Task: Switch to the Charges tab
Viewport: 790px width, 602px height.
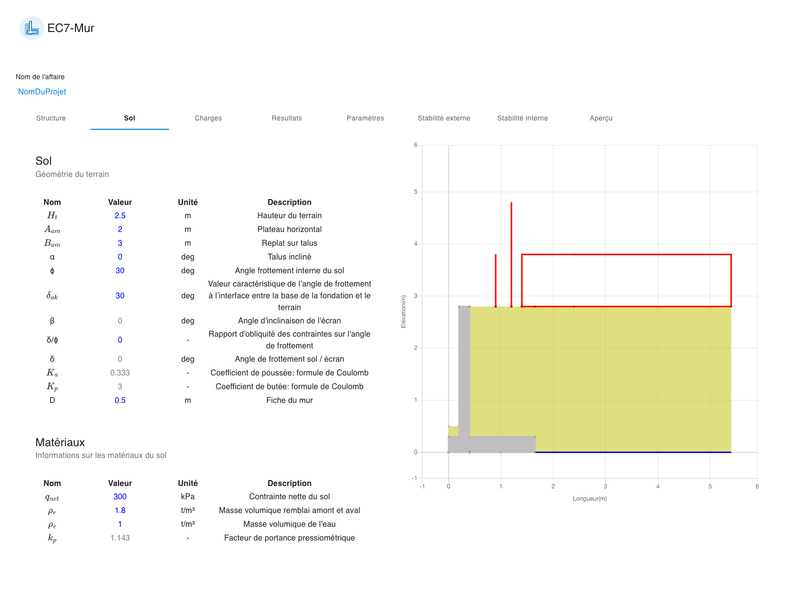Action: [x=208, y=118]
